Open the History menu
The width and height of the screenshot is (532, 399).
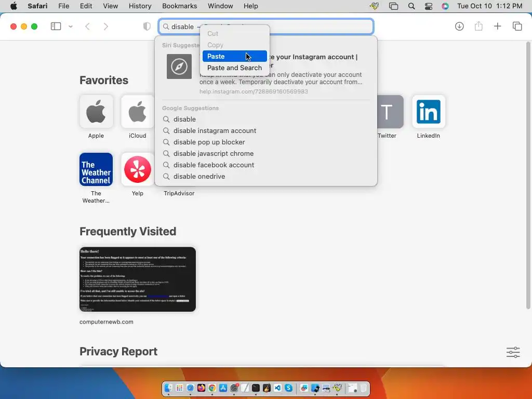[x=140, y=6]
